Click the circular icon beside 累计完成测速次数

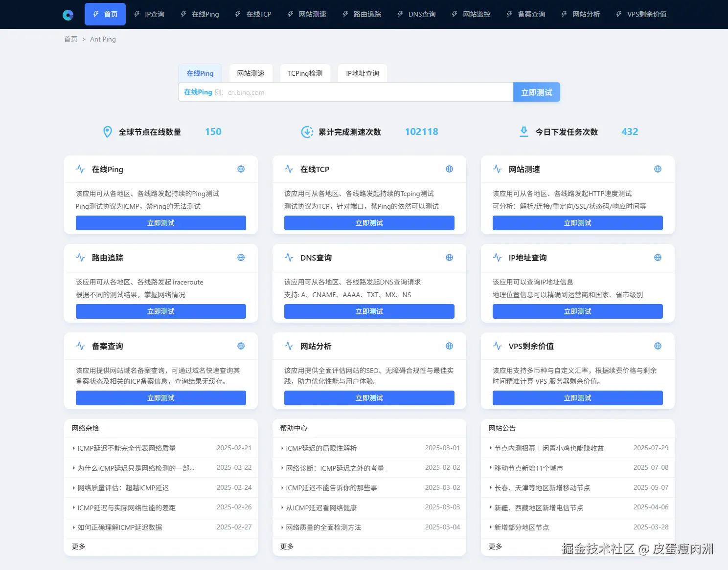click(x=306, y=131)
